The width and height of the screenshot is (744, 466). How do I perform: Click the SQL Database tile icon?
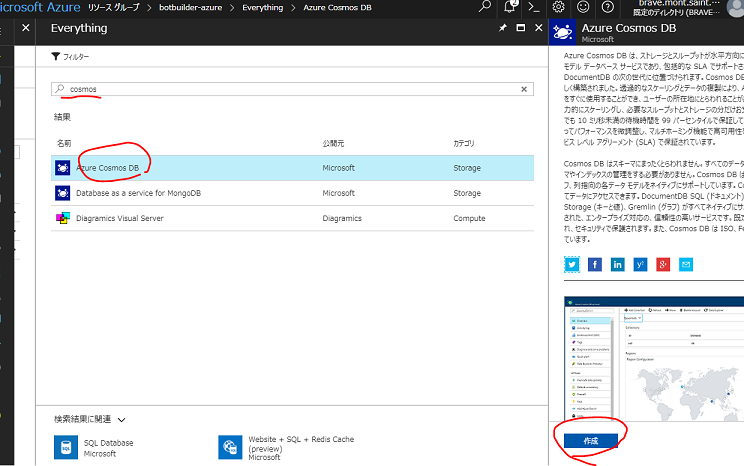point(66,447)
